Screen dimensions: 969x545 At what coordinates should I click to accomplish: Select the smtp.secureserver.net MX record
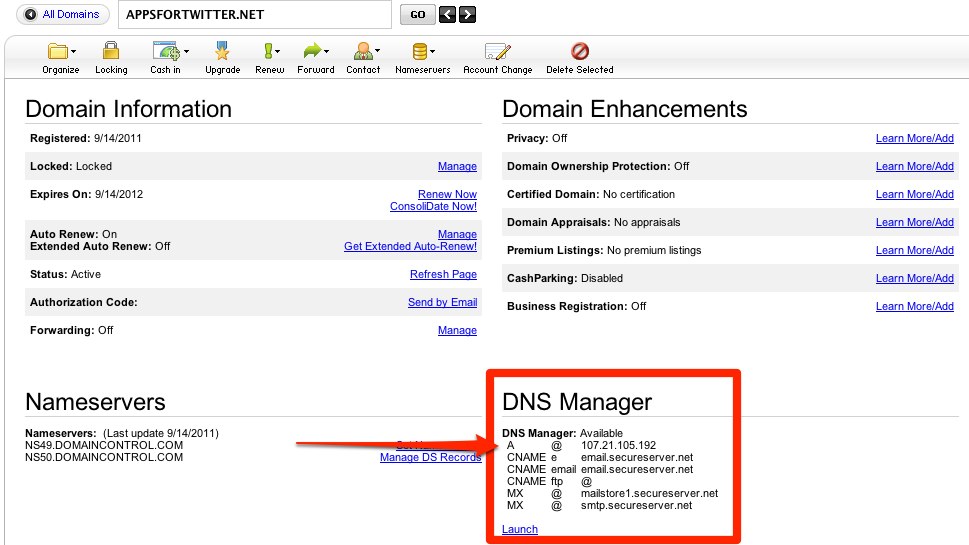(x=637, y=505)
